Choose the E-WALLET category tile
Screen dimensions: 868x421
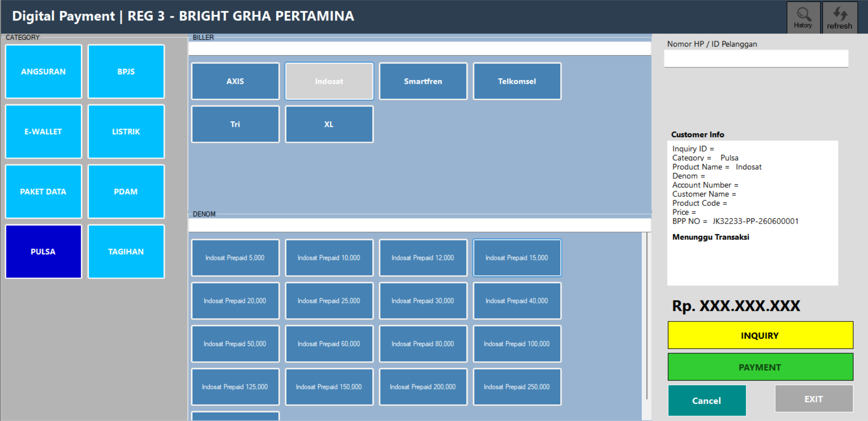(43, 131)
